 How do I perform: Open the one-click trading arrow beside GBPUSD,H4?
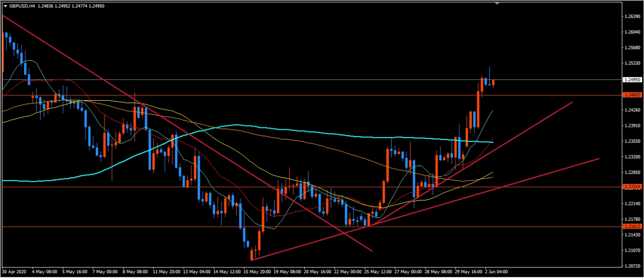(x=5, y=6)
